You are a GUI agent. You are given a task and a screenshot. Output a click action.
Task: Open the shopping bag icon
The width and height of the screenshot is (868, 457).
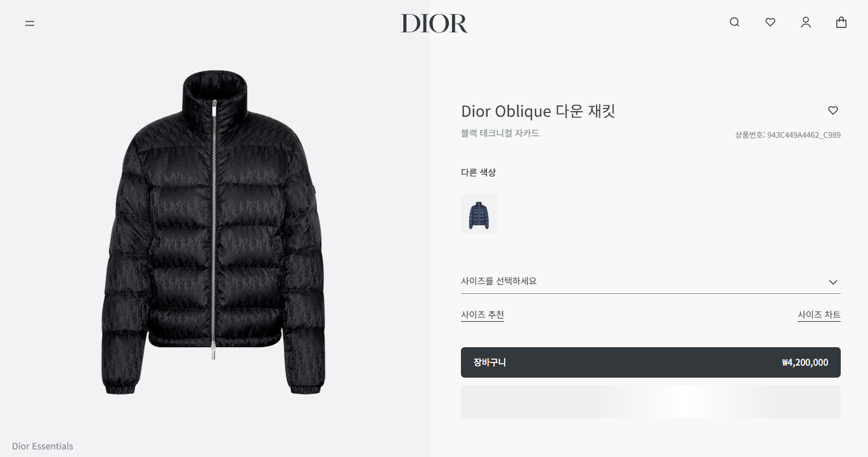pos(841,22)
